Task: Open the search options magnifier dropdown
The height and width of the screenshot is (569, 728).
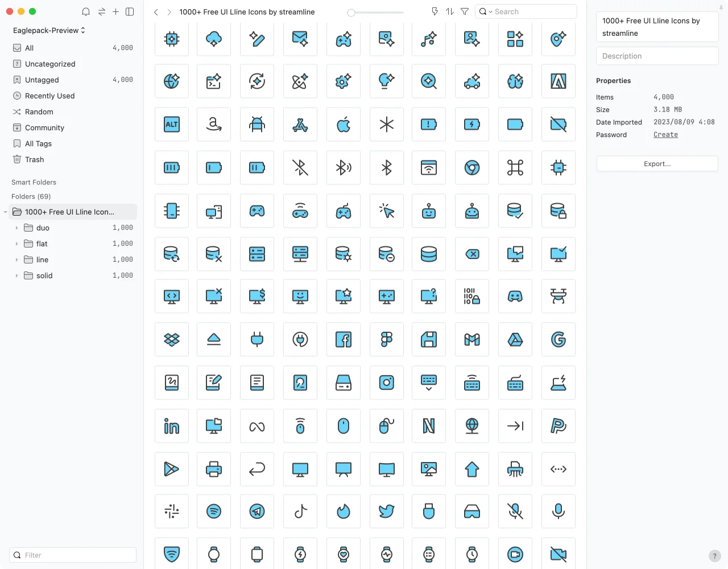Action: coord(485,11)
